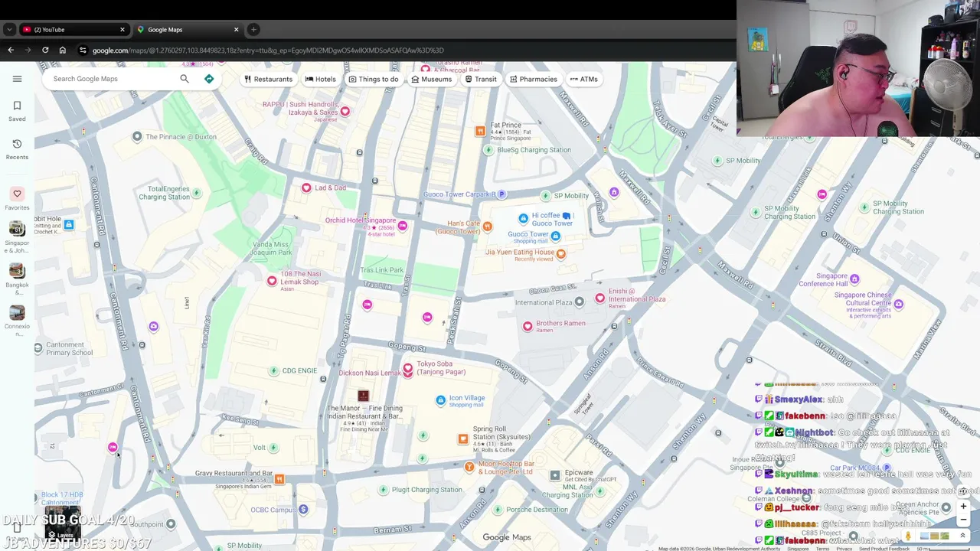980x551 pixels.
Task: Select the Orchid Hotel Singapore hotel pin
Action: tap(402, 226)
